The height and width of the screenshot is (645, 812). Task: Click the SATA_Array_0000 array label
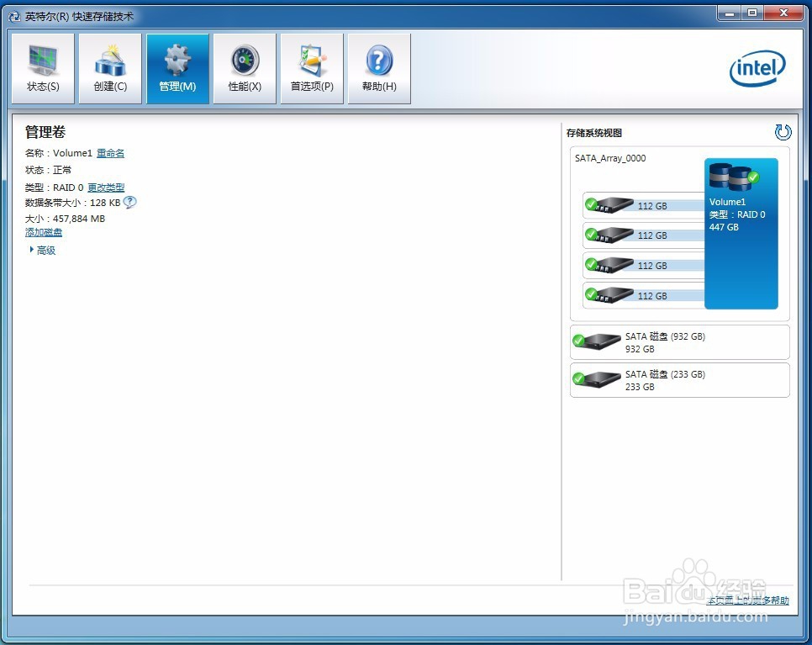click(610, 159)
